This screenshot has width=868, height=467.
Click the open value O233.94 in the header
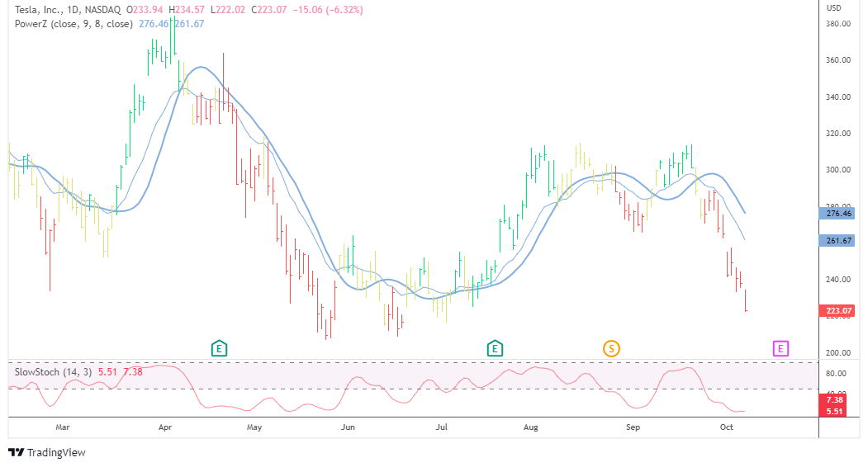[145, 10]
